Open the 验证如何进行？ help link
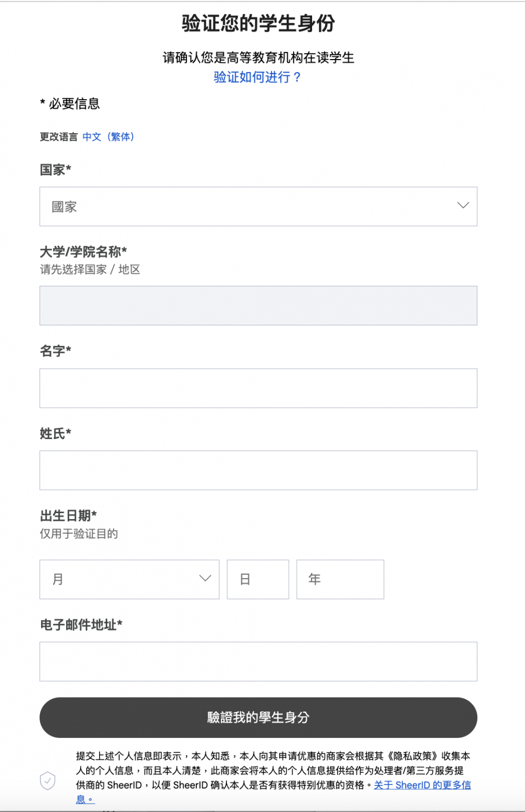This screenshot has width=525, height=812. click(257, 78)
